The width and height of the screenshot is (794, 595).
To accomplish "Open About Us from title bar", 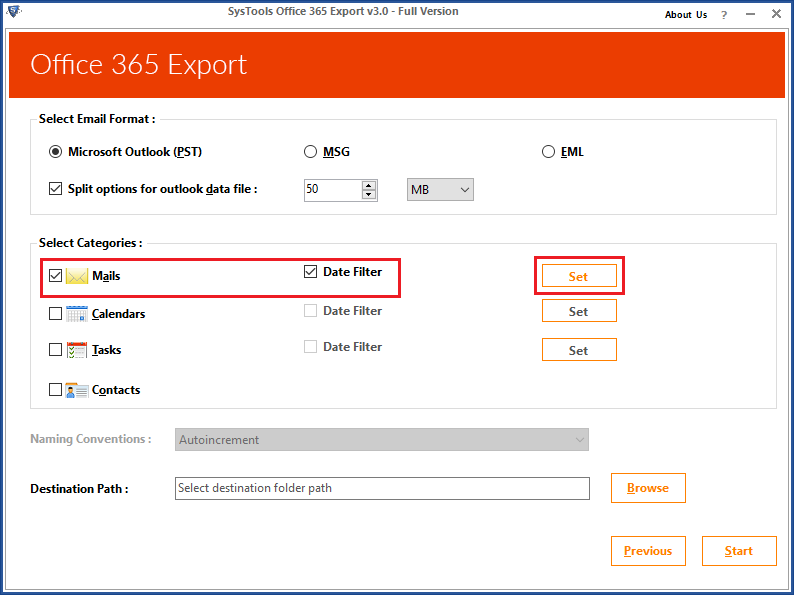I will pos(686,15).
